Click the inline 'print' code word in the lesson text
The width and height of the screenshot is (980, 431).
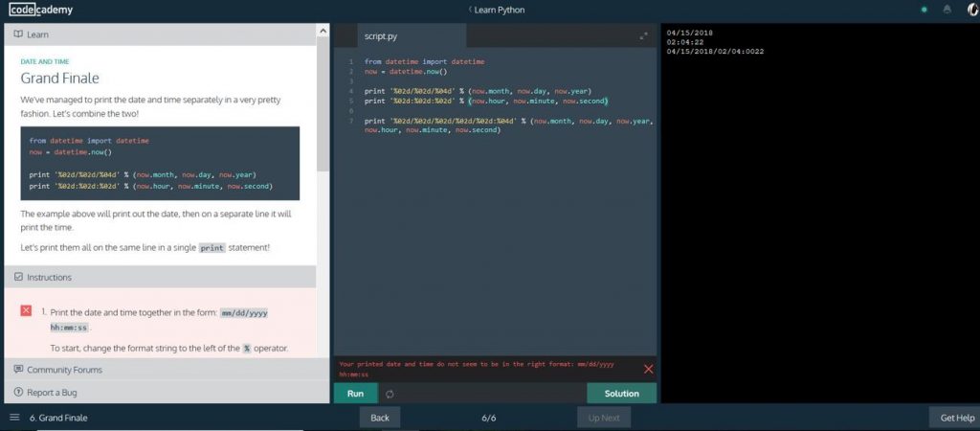tap(212, 248)
